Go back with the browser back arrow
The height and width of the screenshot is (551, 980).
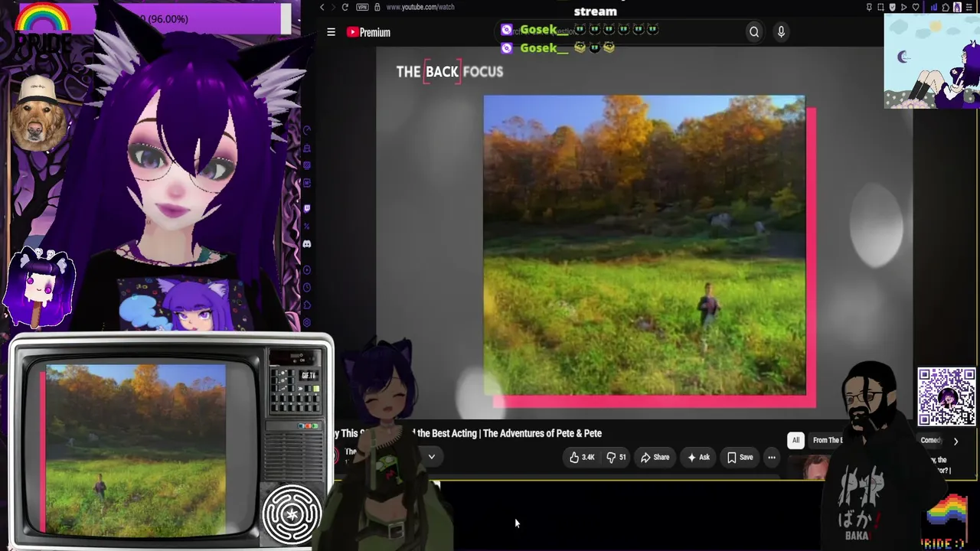(x=322, y=7)
